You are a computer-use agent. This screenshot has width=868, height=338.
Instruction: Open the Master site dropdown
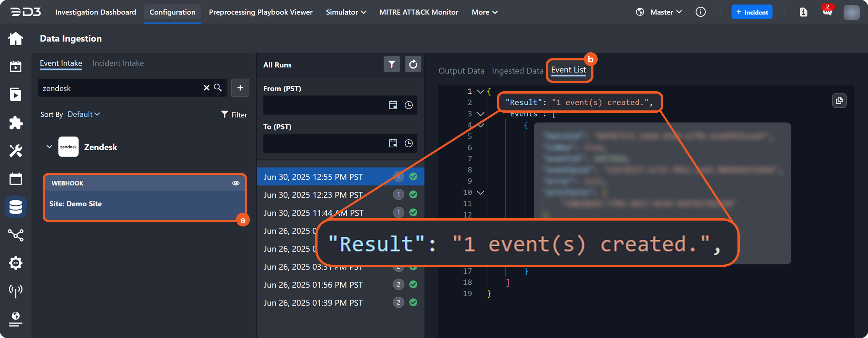[x=666, y=12]
